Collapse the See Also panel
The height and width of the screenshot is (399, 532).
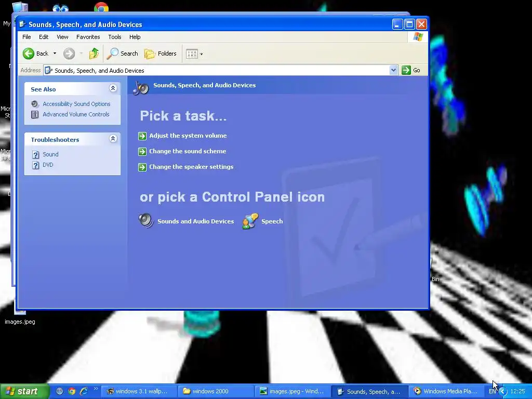click(113, 88)
